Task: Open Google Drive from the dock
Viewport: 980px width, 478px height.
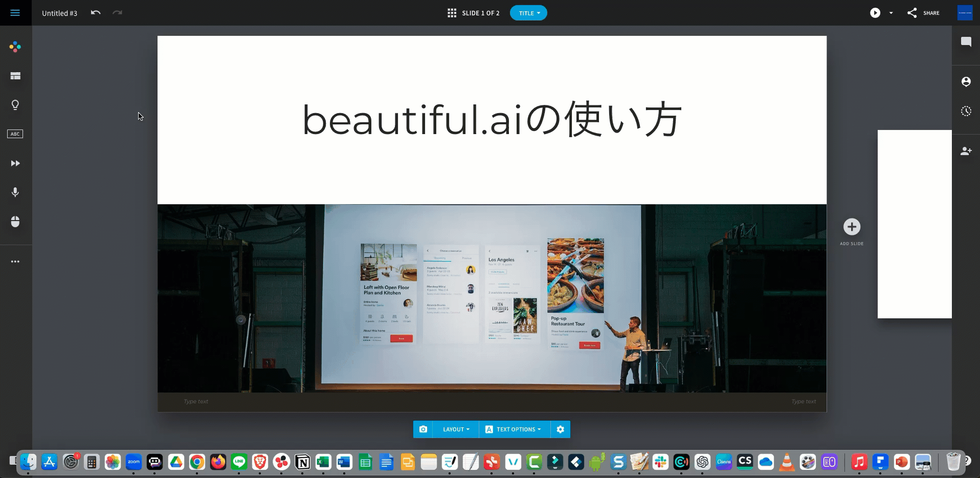Action: click(x=176, y=462)
